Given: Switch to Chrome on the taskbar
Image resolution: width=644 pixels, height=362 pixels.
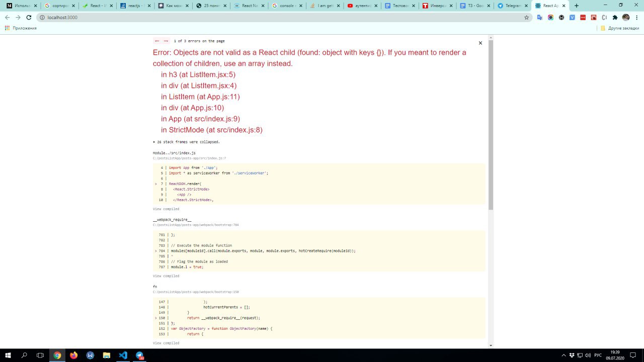Looking at the screenshot, I should (57, 355).
